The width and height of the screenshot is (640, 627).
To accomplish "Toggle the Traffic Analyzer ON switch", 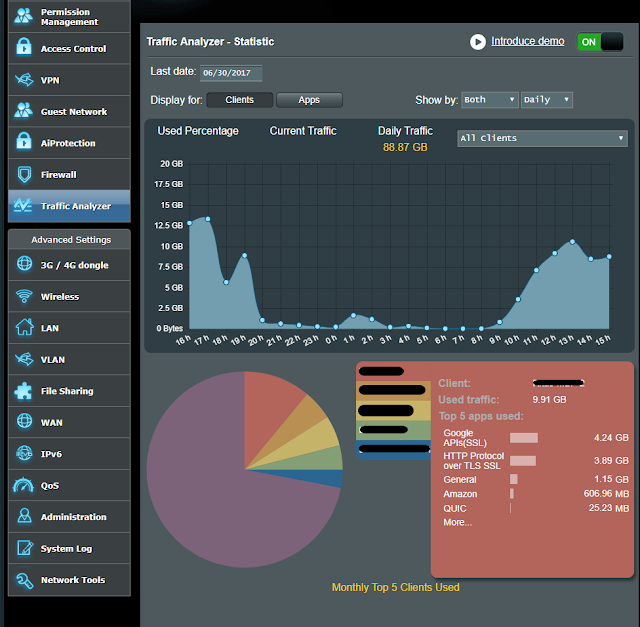I will click(x=600, y=42).
